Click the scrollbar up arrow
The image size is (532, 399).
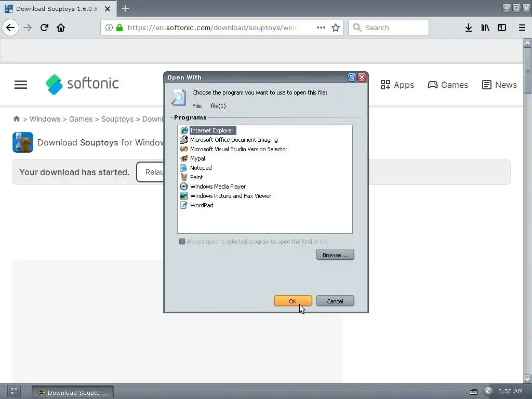(x=527, y=43)
